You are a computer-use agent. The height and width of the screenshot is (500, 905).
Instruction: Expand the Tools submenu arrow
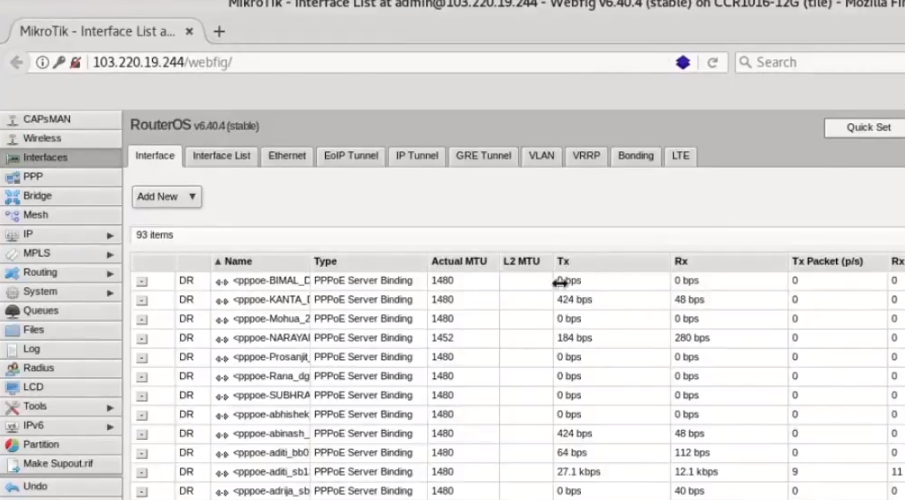click(x=110, y=408)
